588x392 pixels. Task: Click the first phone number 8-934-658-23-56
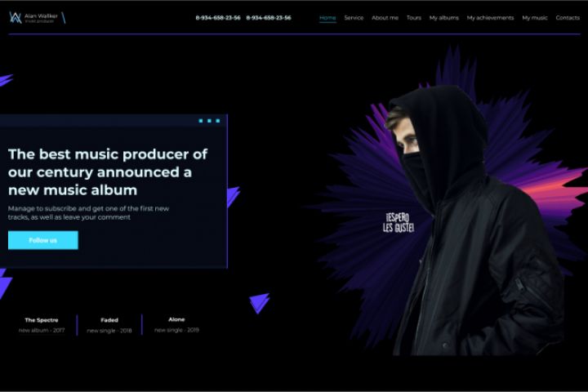click(x=218, y=18)
